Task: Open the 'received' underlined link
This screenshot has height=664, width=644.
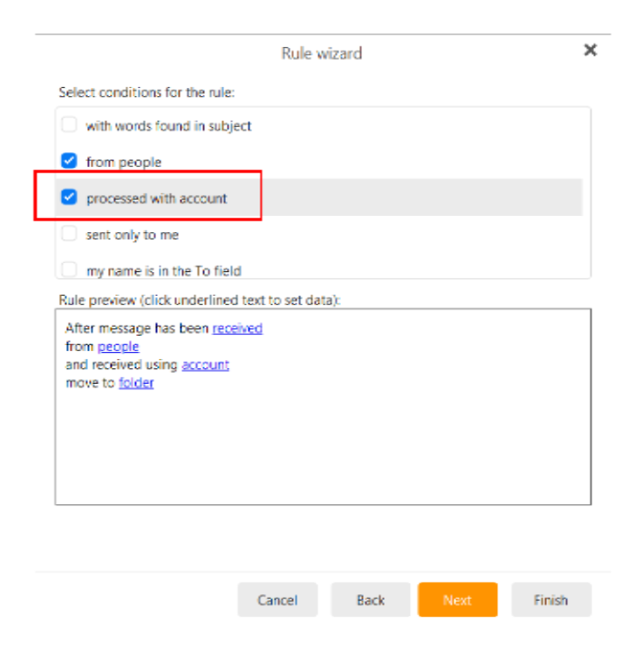Action: click(237, 328)
